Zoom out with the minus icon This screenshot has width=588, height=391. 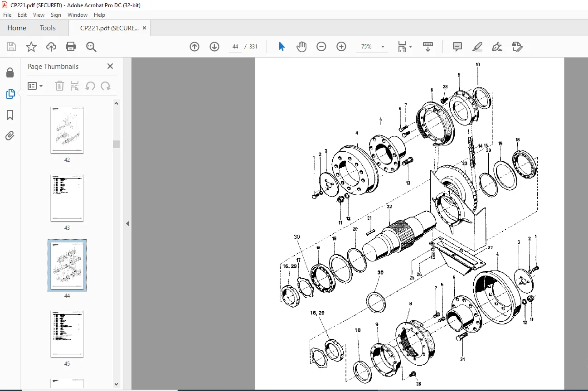click(321, 47)
